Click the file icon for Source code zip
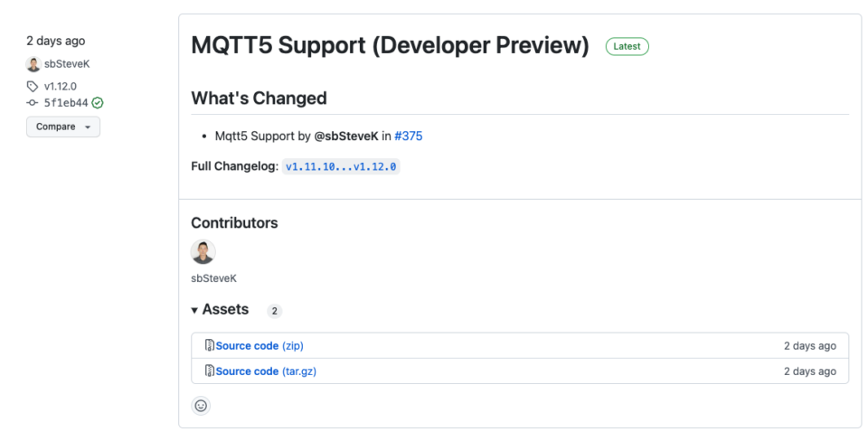 209,346
